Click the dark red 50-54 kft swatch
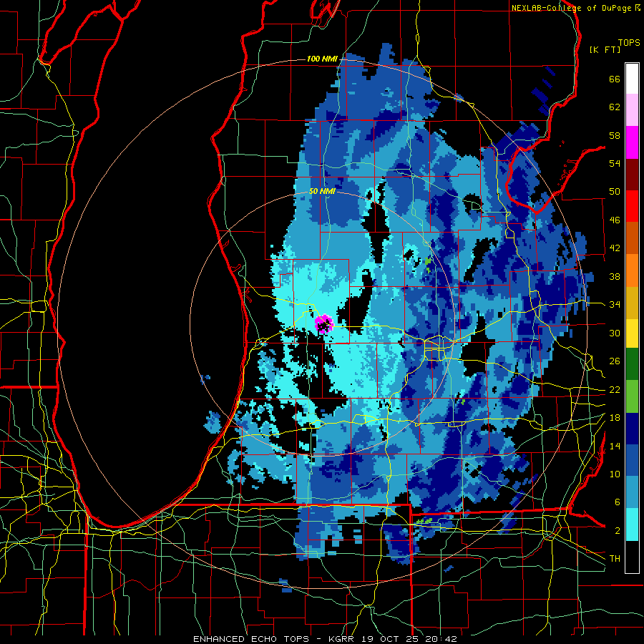The height and width of the screenshot is (644, 644). (x=632, y=174)
